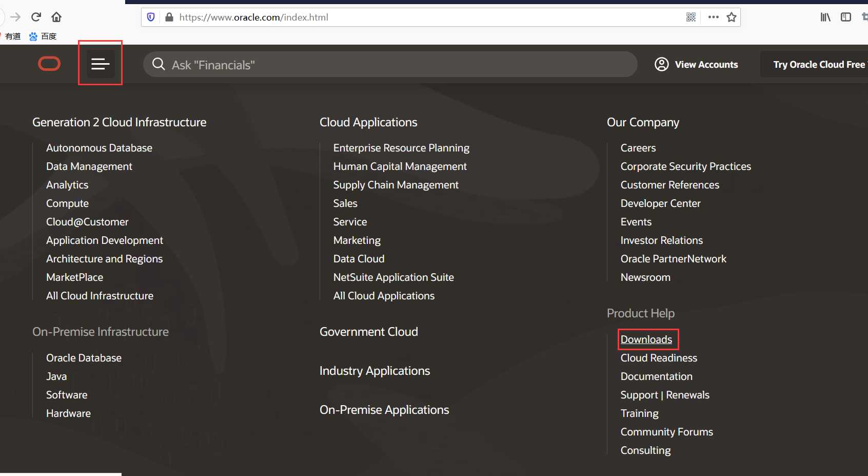
Task: Open Service link
Action: point(350,222)
